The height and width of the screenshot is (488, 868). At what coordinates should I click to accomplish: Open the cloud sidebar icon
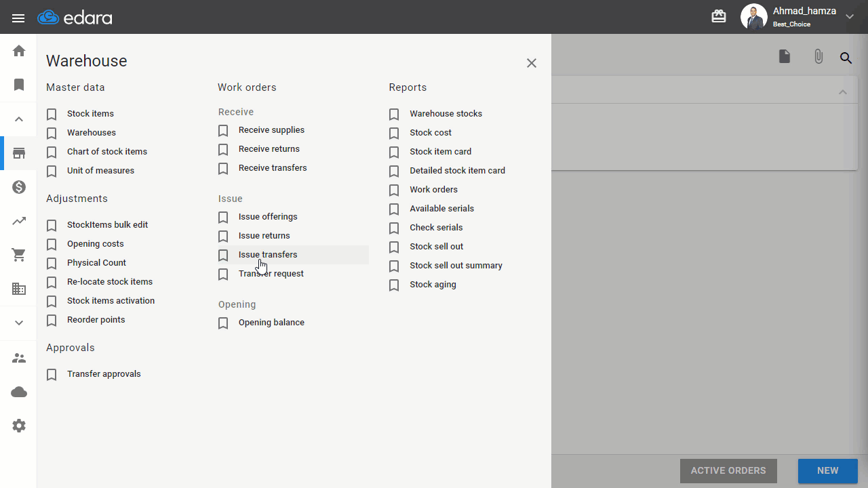tap(19, 392)
